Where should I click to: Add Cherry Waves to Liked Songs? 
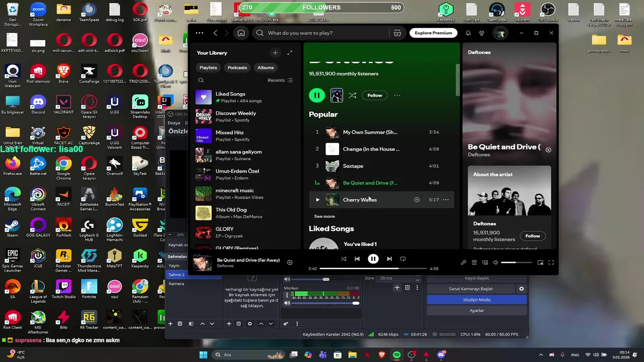(x=417, y=200)
